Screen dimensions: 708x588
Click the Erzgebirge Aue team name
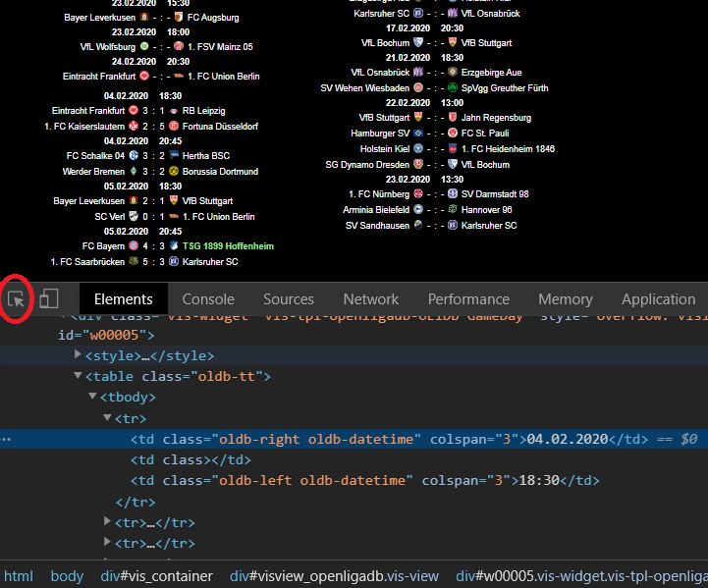(x=491, y=73)
